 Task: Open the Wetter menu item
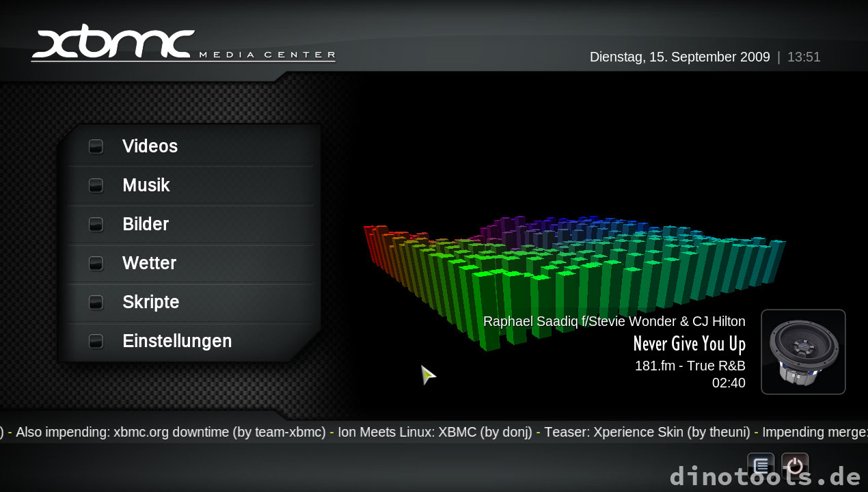click(x=191, y=263)
